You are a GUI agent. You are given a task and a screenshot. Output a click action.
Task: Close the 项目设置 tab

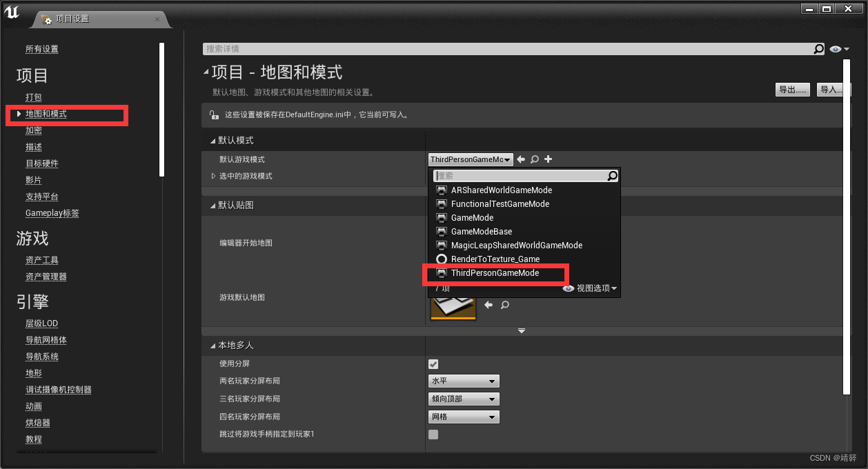[157, 19]
